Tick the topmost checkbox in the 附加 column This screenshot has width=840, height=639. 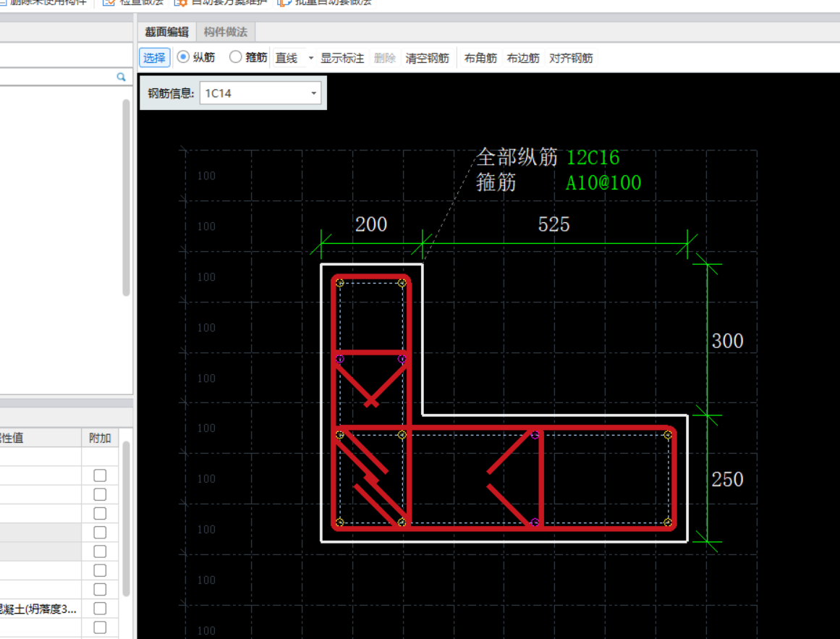[x=100, y=475]
